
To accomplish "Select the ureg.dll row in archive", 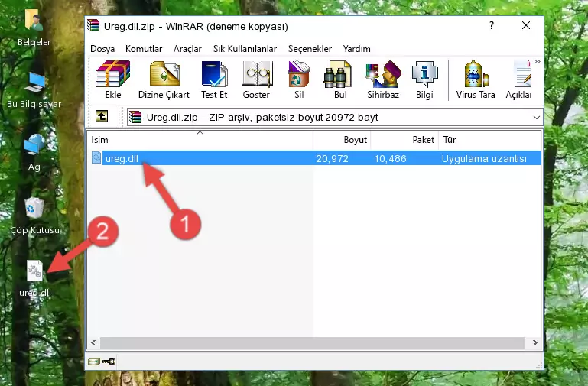I will tap(315, 158).
